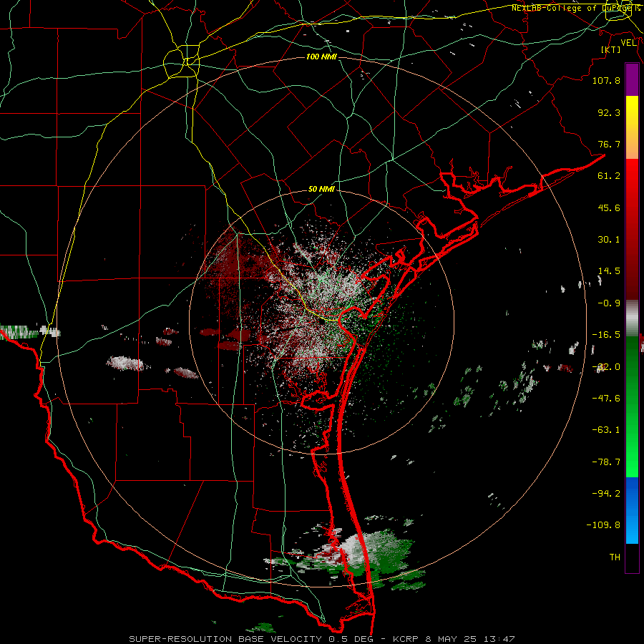
Task: Pick the blue segment of the velocity color bar
Action: click(x=632, y=510)
